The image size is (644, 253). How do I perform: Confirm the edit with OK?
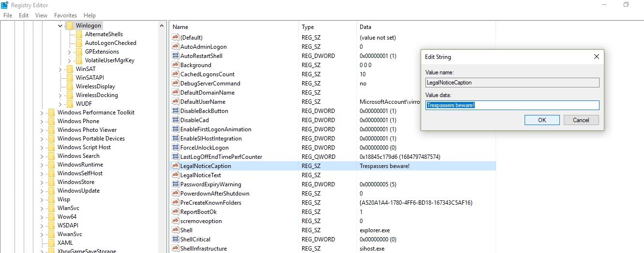(x=542, y=120)
